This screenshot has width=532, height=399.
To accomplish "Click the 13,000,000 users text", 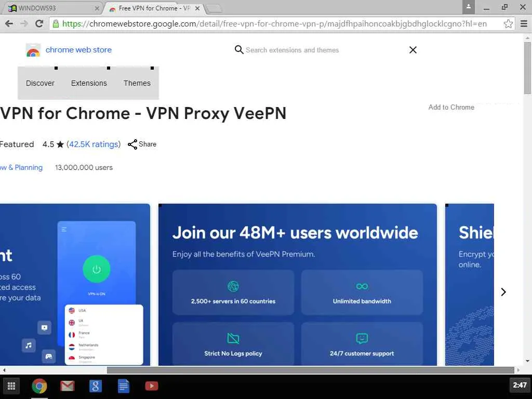I will coord(84,168).
